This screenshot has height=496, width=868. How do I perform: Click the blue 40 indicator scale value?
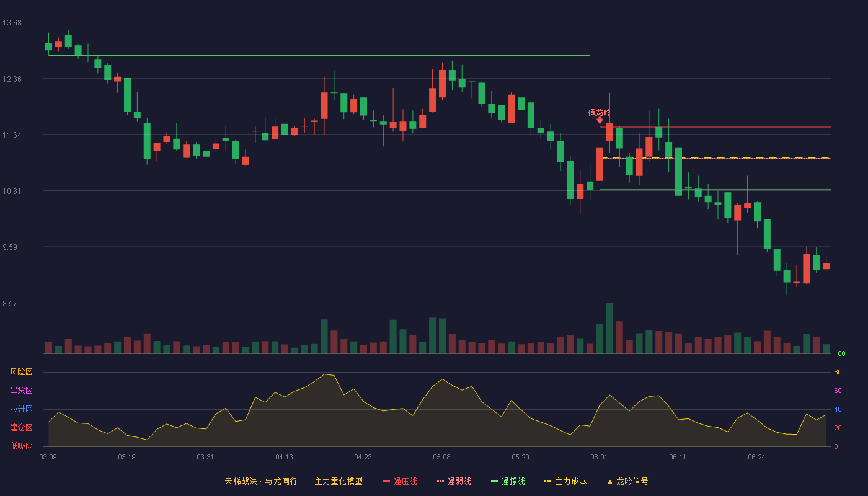(838, 409)
